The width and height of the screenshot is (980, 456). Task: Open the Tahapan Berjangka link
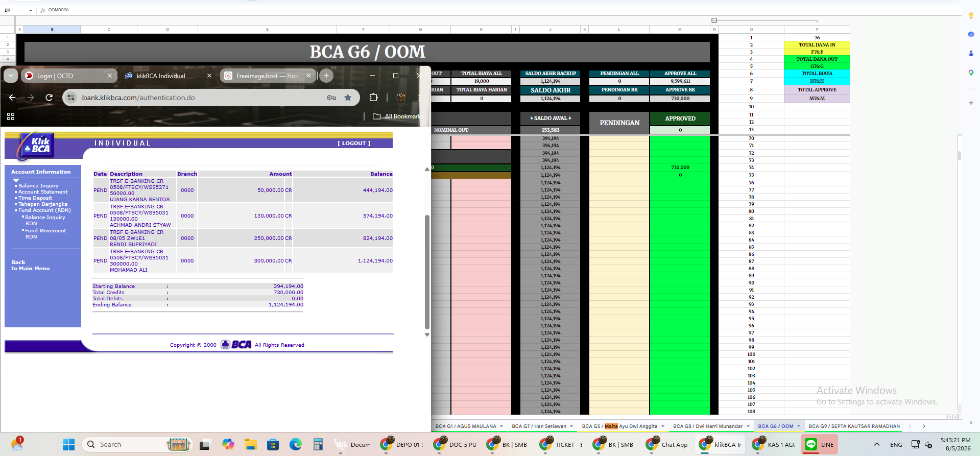click(43, 204)
